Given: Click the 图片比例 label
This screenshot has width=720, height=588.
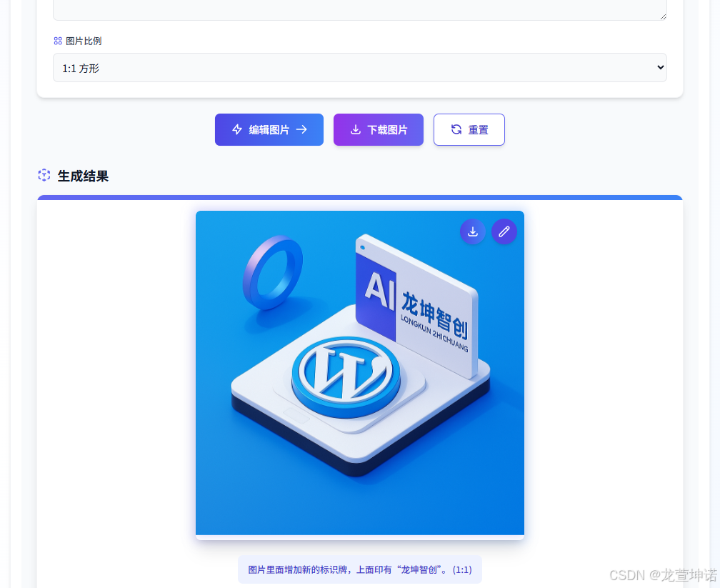Looking at the screenshot, I should (83, 41).
